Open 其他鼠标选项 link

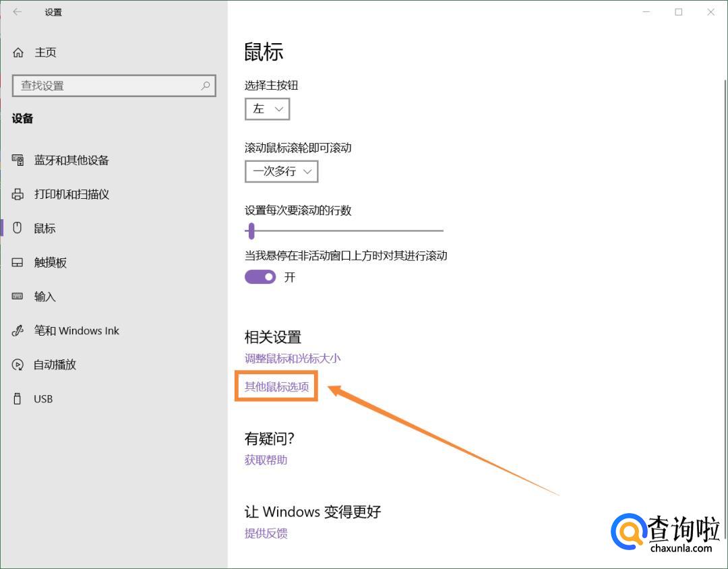pos(277,386)
